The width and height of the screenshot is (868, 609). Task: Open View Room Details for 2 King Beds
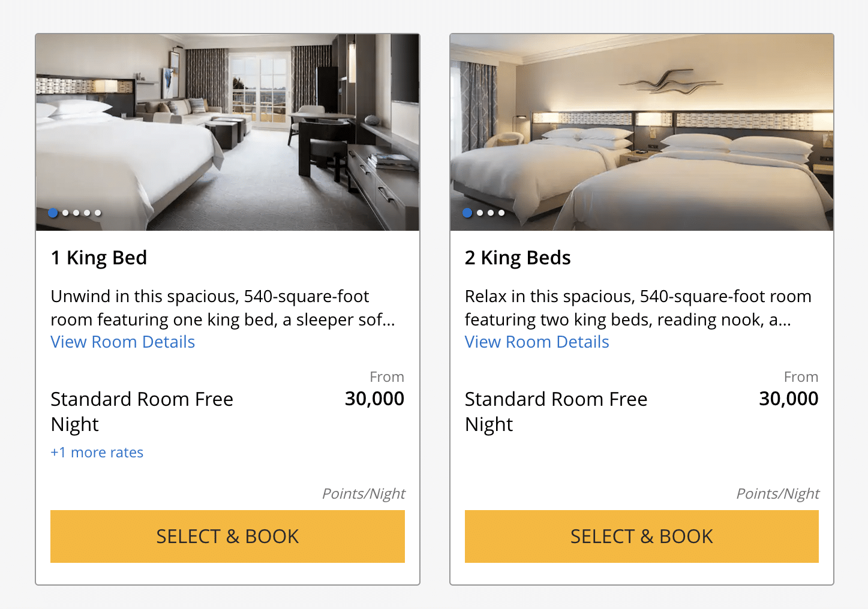tap(537, 342)
